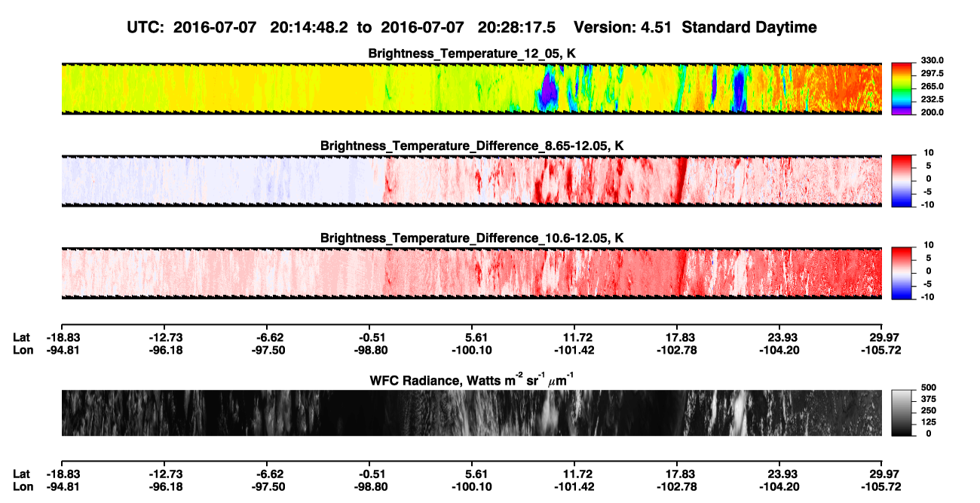Viewport: 980px width, 503px height.
Task: Click the '232.5' colorbar label
Action: click(x=933, y=100)
